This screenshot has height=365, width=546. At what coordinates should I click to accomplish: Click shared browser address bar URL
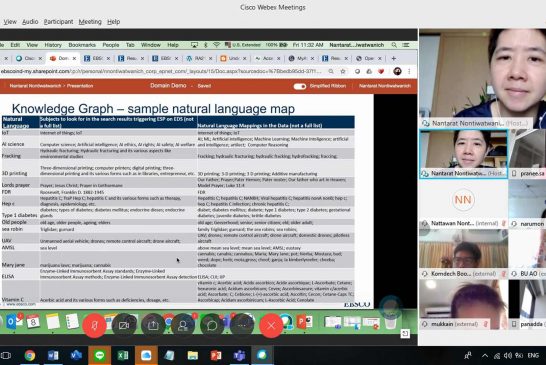click(161, 71)
